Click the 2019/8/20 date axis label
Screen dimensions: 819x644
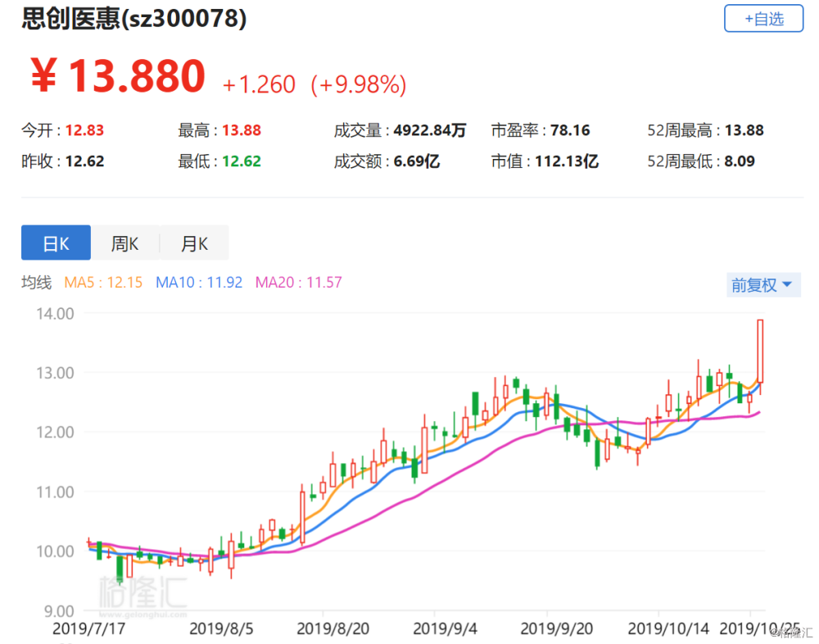click(333, 628)
